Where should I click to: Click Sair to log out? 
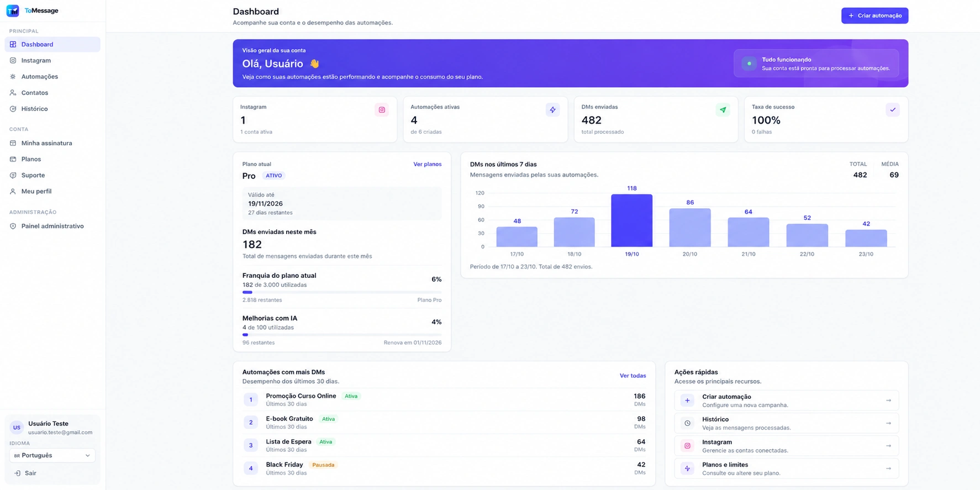click(x=25, y=473)
